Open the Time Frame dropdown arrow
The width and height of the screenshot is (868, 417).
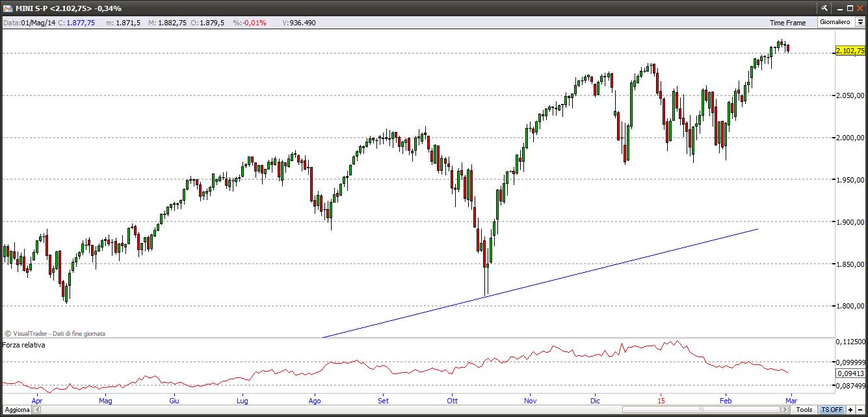(860, 22)
